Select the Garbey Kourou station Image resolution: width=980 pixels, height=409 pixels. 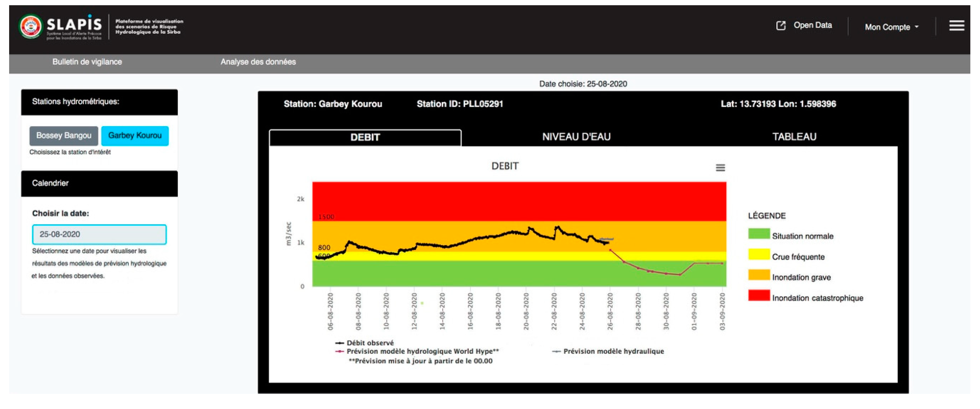coord(135,136)
